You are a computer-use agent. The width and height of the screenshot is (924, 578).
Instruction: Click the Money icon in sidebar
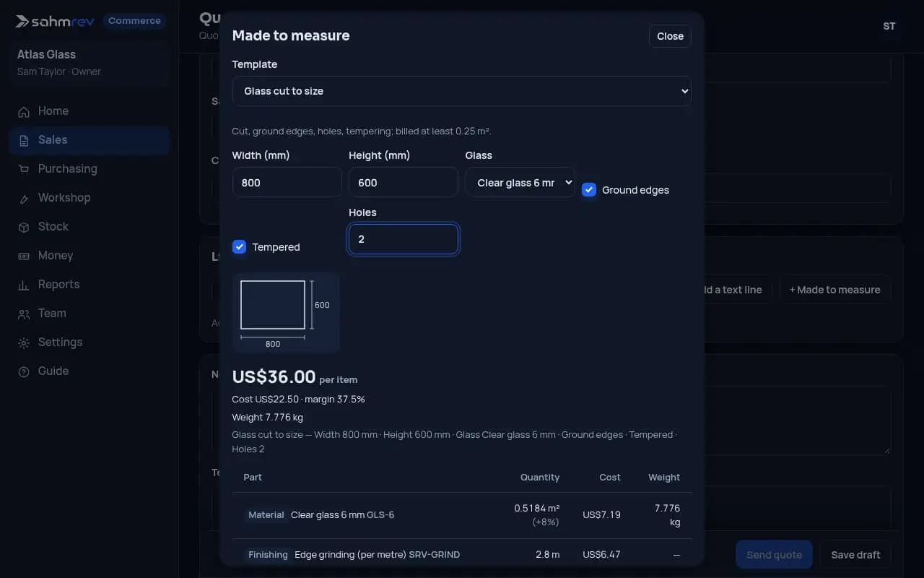(x=24, y=256)
